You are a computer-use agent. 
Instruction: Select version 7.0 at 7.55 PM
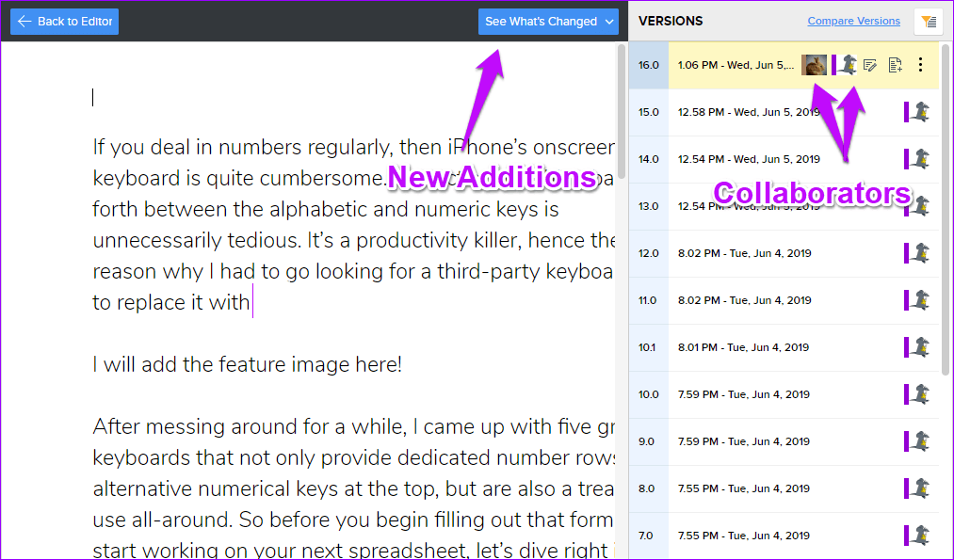click(x=784, y=536)
